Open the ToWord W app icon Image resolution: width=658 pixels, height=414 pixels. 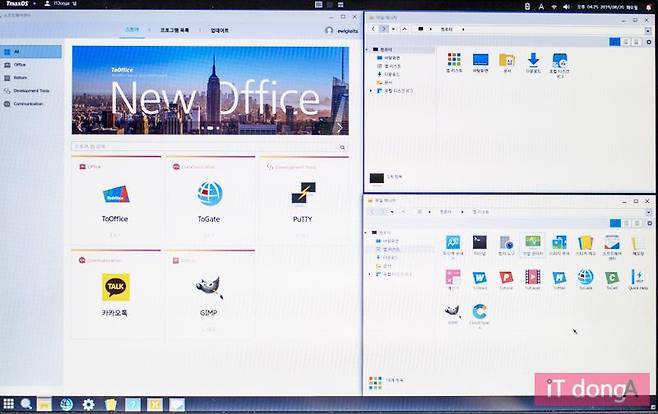(x=480, y=280)
